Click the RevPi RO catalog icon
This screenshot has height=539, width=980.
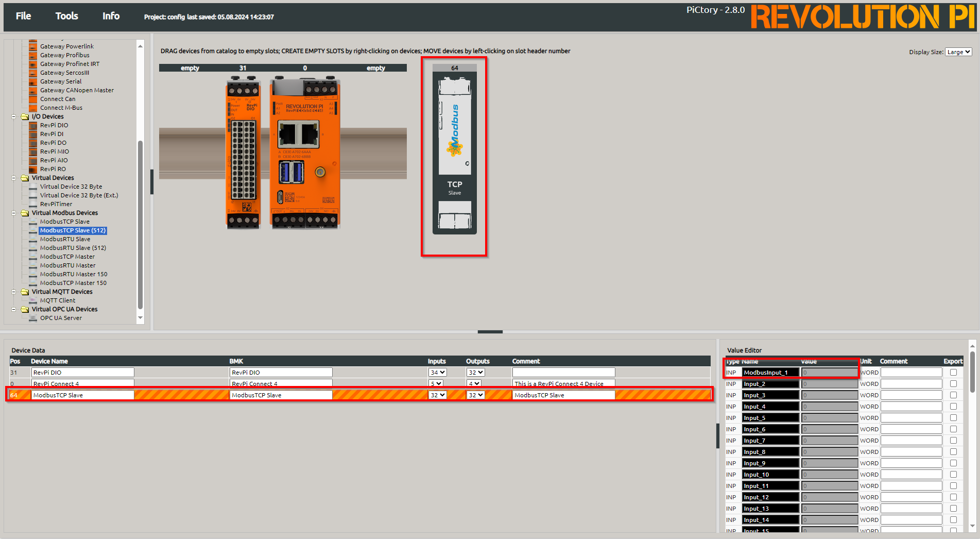(x=33, y=169)
